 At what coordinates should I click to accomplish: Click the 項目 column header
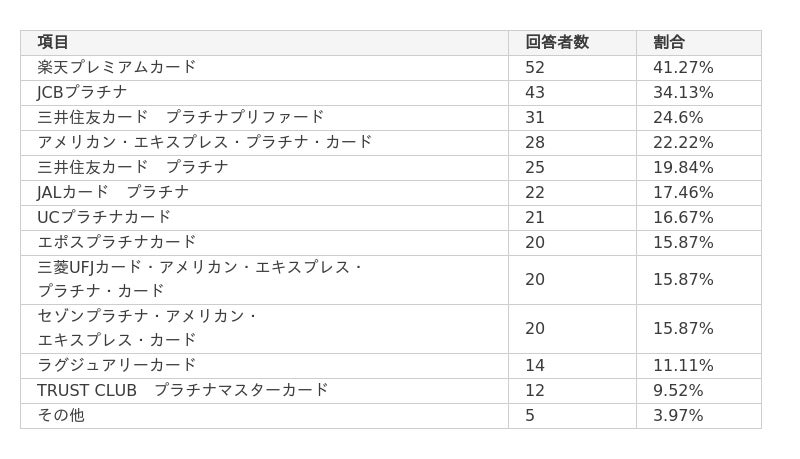(x=54, y=43)
